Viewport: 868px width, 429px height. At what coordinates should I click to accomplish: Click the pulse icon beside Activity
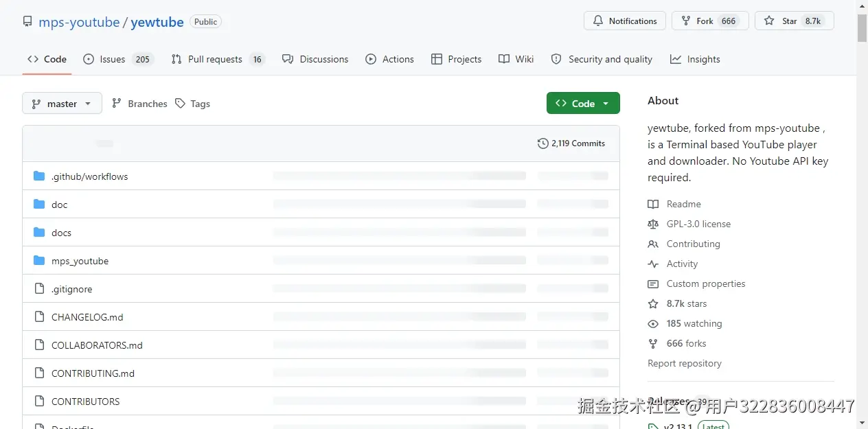tap(653, 264)
